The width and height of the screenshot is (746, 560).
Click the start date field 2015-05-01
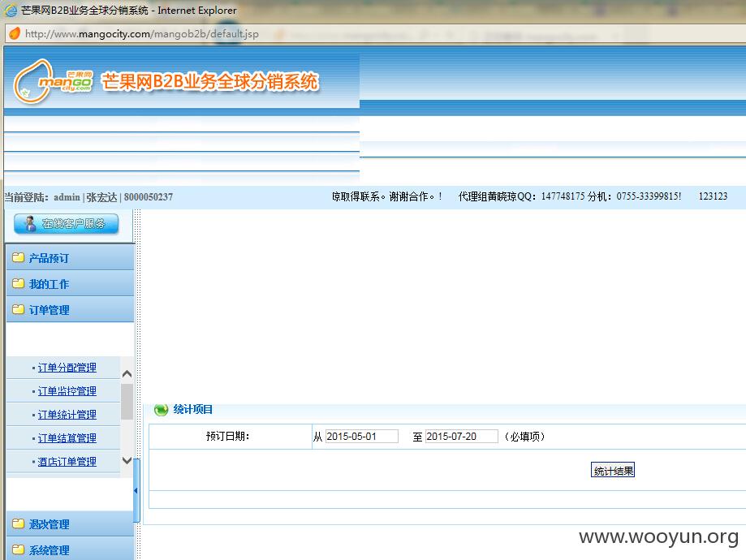point(361,437)
